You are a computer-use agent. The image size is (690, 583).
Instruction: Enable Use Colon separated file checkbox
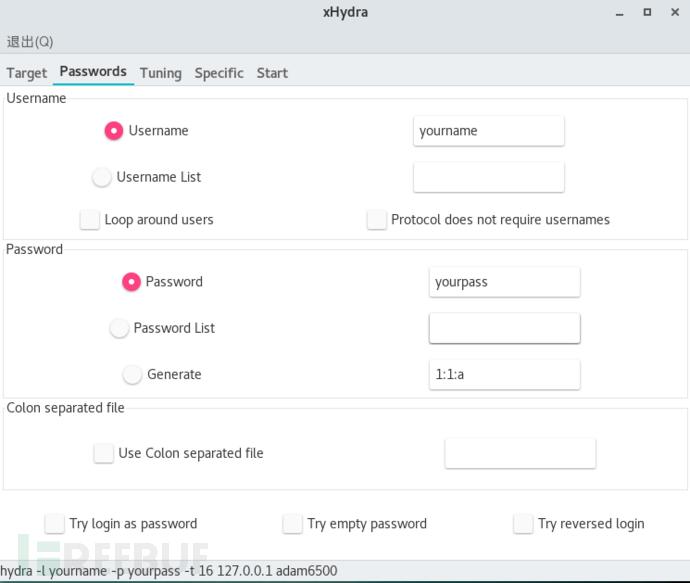point(104,453)
